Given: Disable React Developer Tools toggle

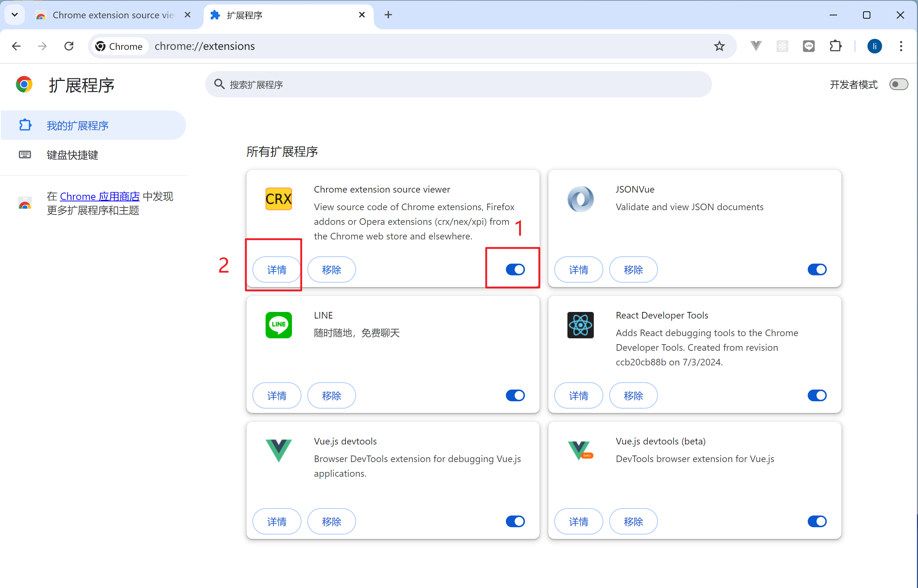Looking at the screenshot, I should 817,395.
